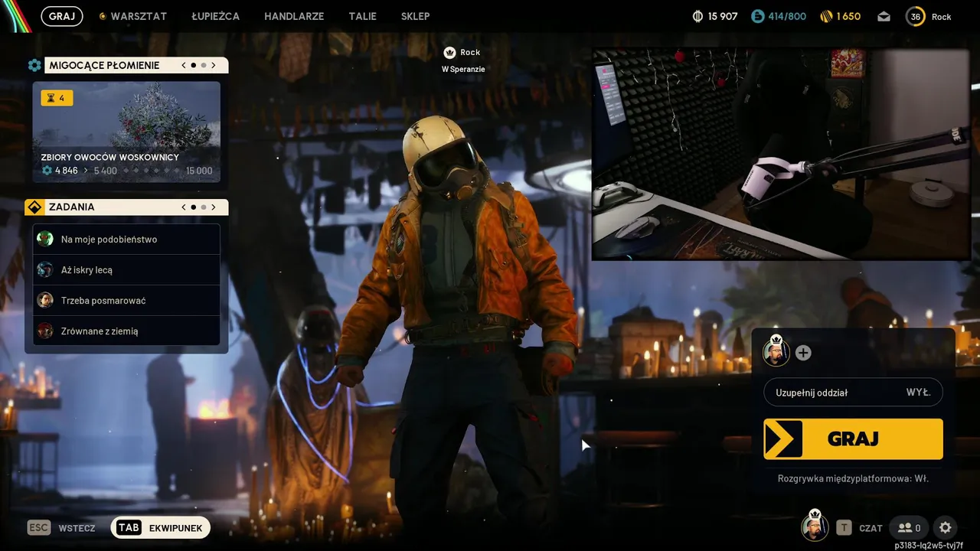Image resolution: width=980 pixels, height=551 pixels.
Task: Open the mail inbox envelope icon
Action: click(x=884, y=16)
